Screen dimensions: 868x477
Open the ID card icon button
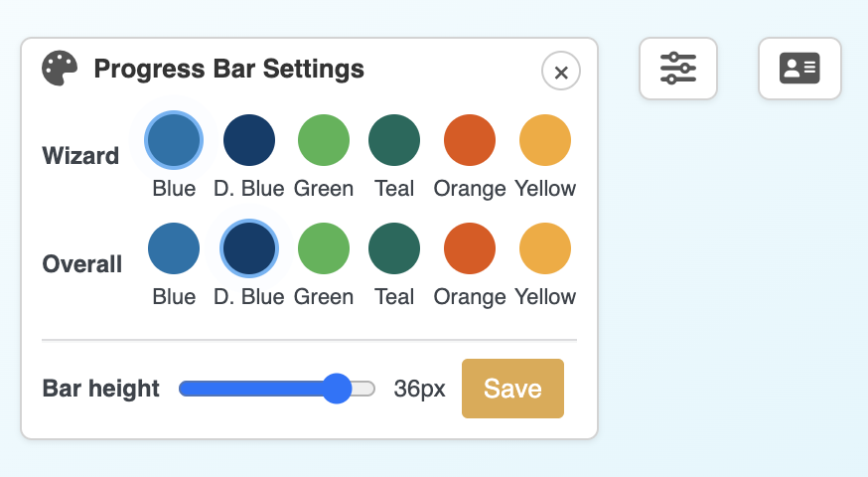(x=799, y=69)
